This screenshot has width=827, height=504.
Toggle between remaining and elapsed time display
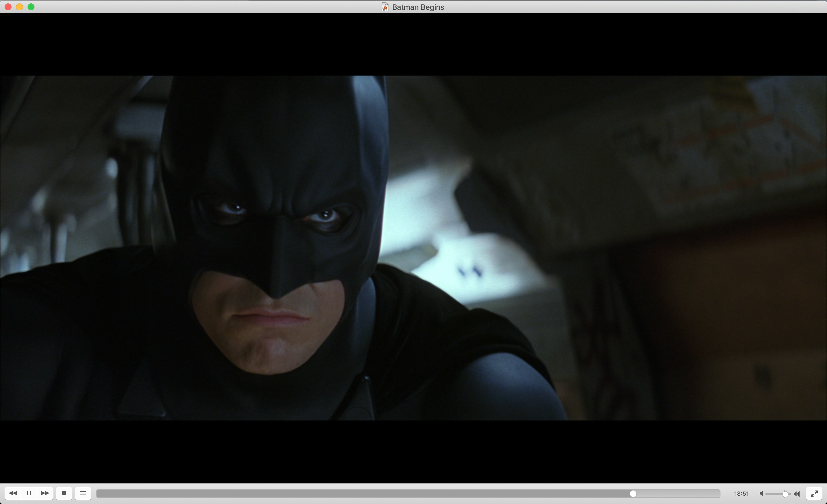(x=740, y=493)
